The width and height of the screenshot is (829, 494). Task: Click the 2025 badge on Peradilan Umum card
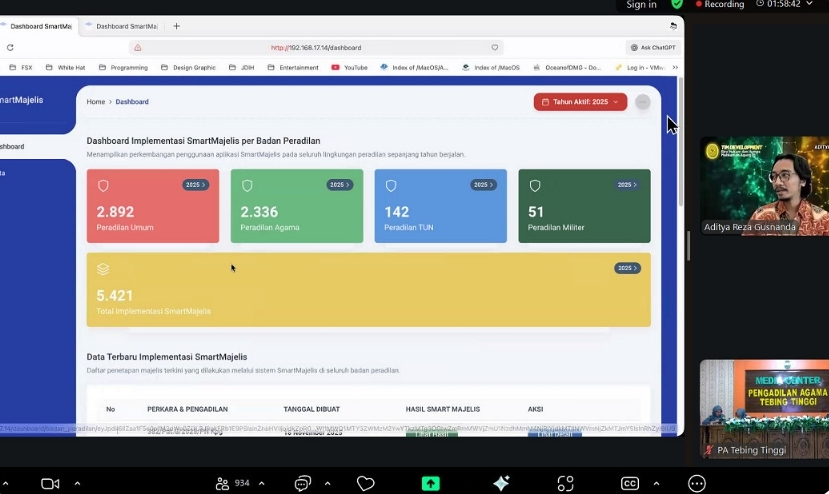195,185
